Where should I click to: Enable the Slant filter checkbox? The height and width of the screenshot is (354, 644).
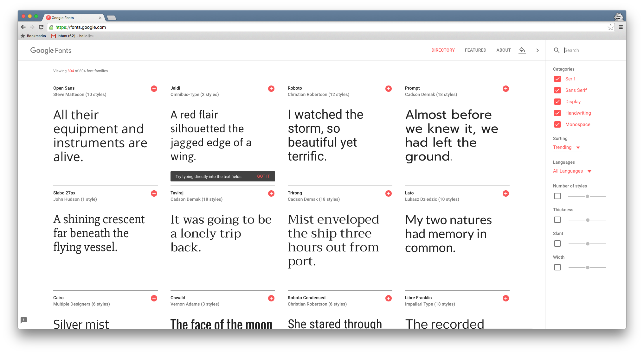pos(557,243)
